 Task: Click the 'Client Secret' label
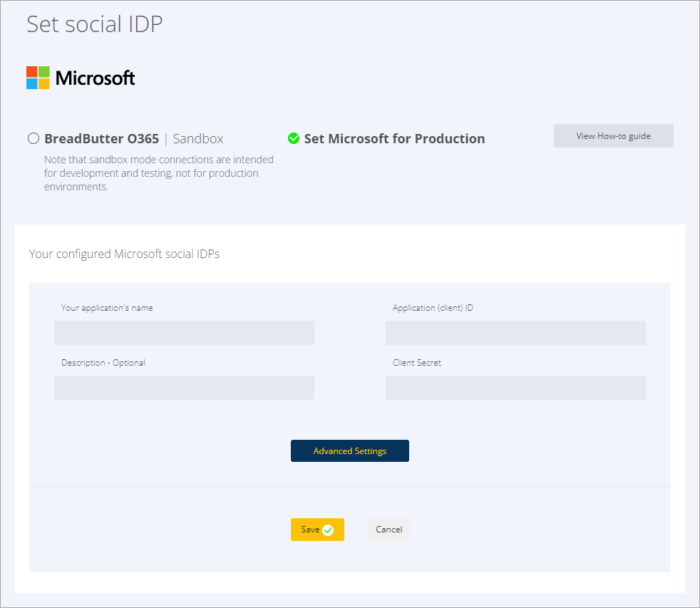coord(417,362)
